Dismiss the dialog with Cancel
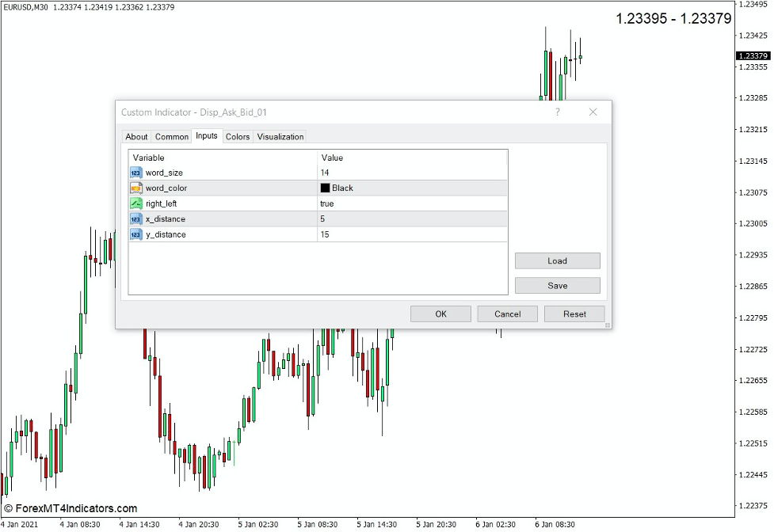This screenshot has height=532, width=774. point(507,313)
